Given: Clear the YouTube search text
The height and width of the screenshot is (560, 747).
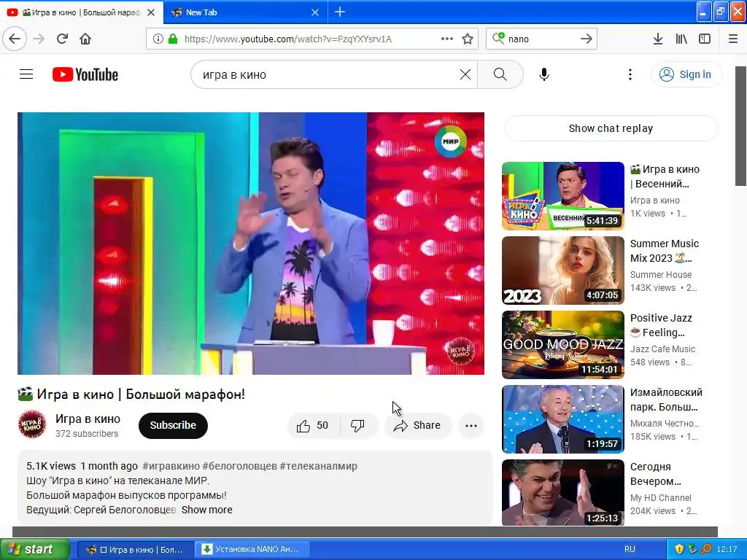Looking at the screenshot, I should click(465, 74).
